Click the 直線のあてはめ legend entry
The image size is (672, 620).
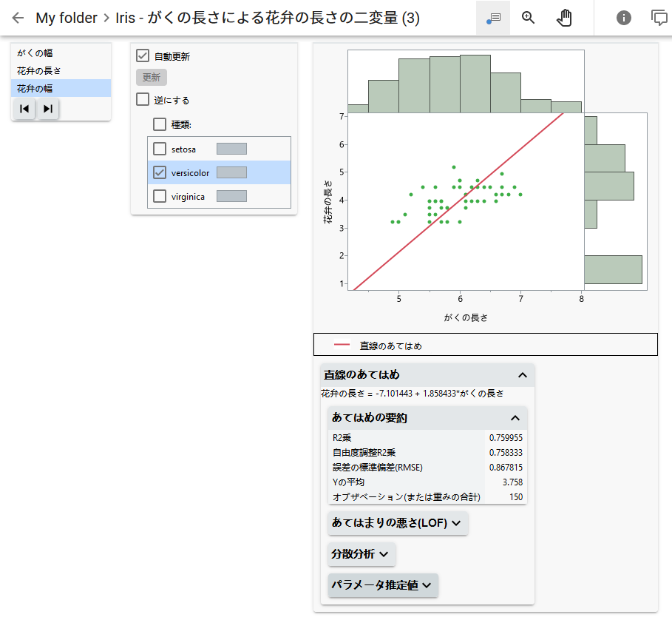click(x=390, y=345)
